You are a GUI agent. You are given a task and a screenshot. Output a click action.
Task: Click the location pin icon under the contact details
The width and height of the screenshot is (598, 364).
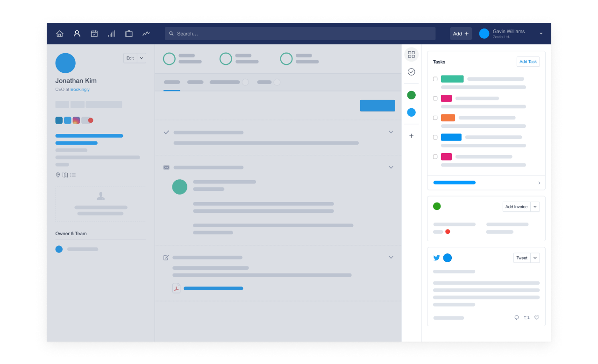(x=58, y=175)
